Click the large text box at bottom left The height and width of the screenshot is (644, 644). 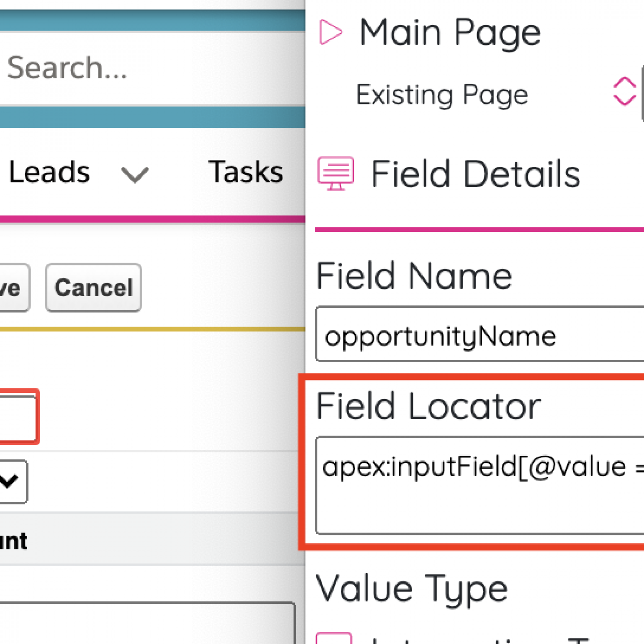[147, 623]
